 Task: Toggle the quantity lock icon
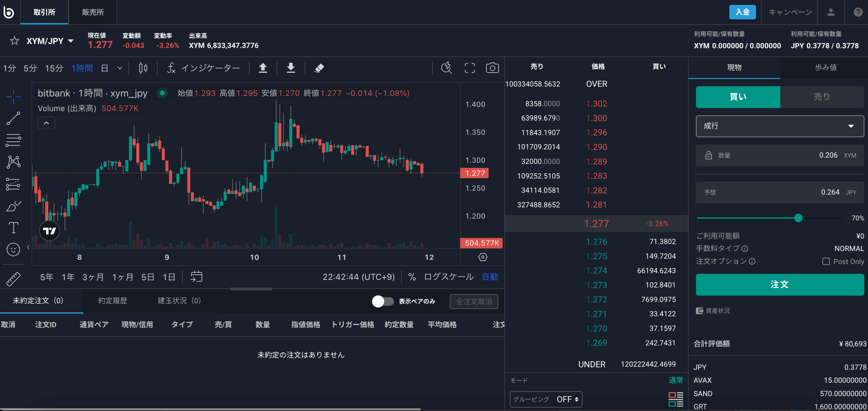pyautogui.click(x=708, y=155)
